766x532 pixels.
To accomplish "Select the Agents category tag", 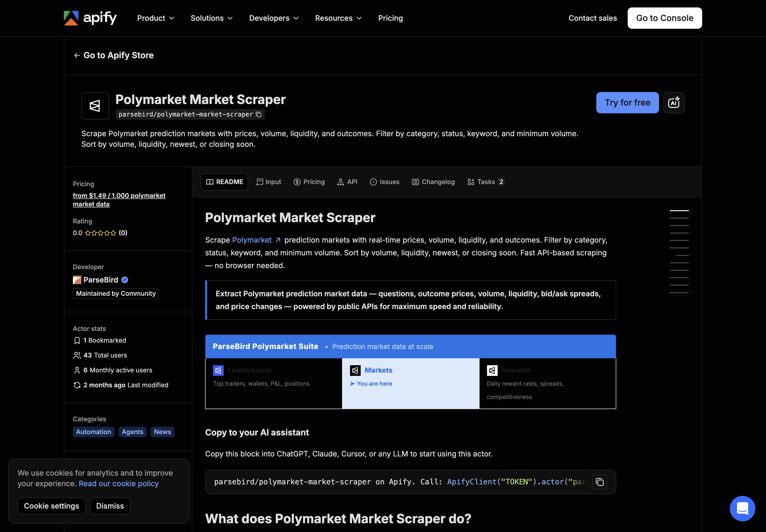I will pyautogui.click(x=132, y=432).
